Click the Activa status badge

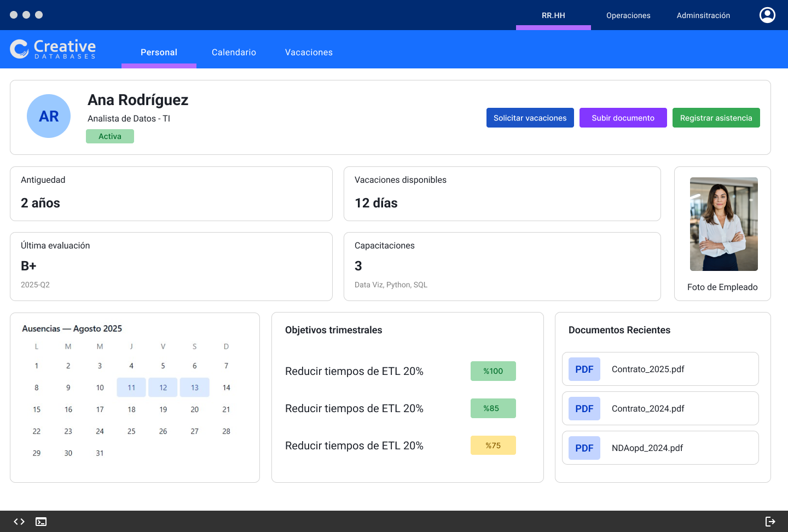point(110,136)
